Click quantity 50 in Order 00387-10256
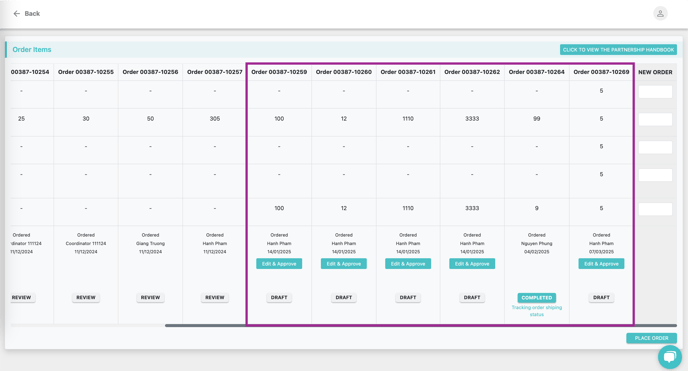This screenshot has width=688, height=371. tap(150, 119)
